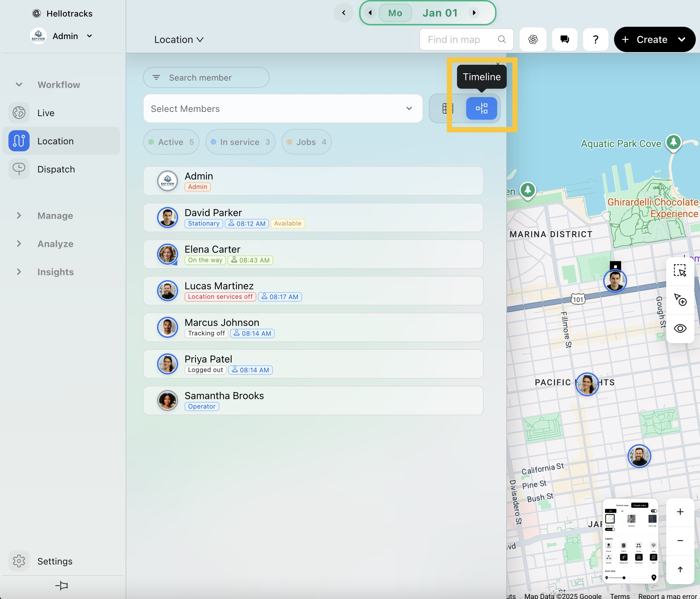Viewport: 700px width, 599px height.
Task: Toggle the In service filter
Action: [240, 142]
